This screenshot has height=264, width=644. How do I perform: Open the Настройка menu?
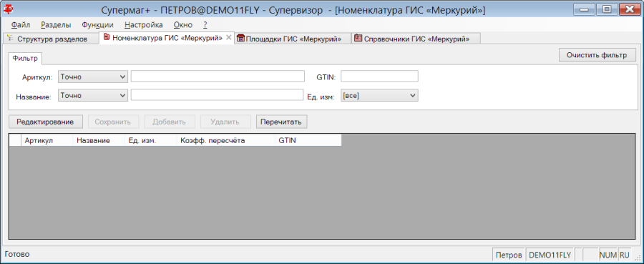[x=144, y=24]
